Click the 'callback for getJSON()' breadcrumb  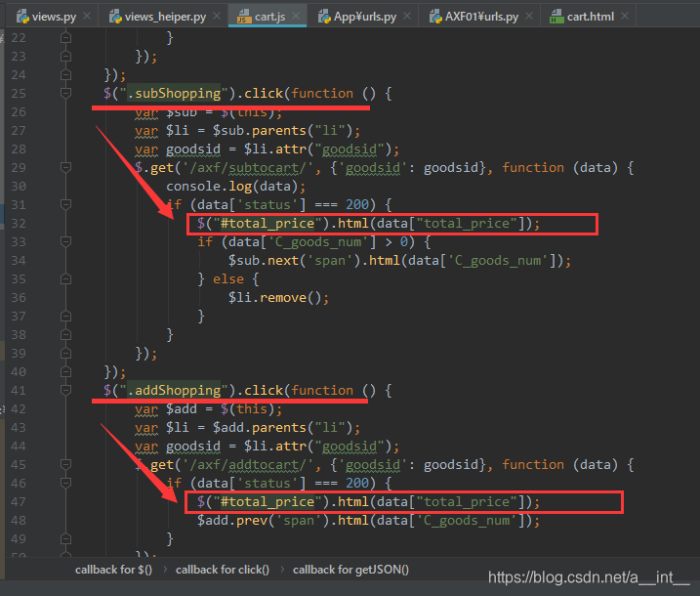pos(350,570)
